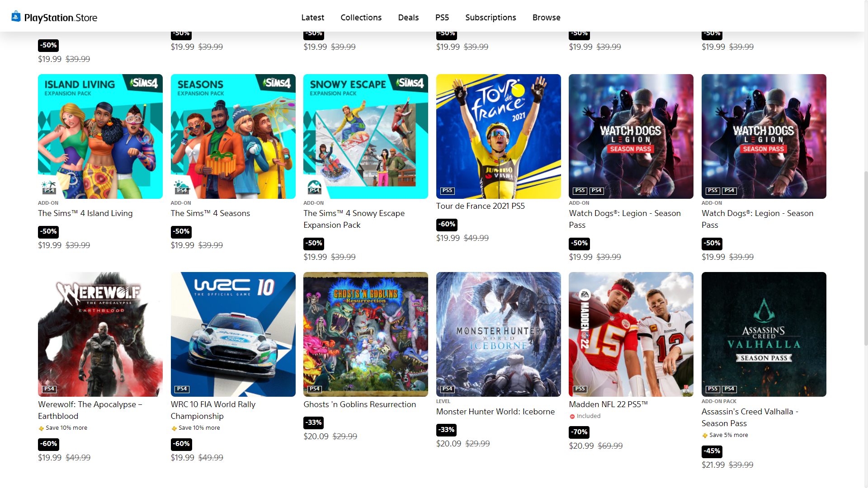Image resolution: width=868 pixels, height=488 pixels.
Task: Open The Sims 4 Island Living link
Action: [85, 213]
